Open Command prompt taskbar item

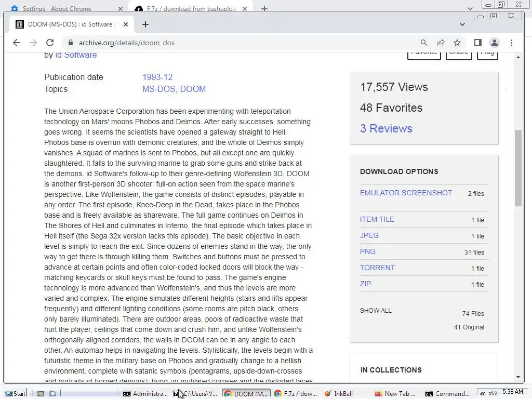pyautogui.click(x=447, y=394)
